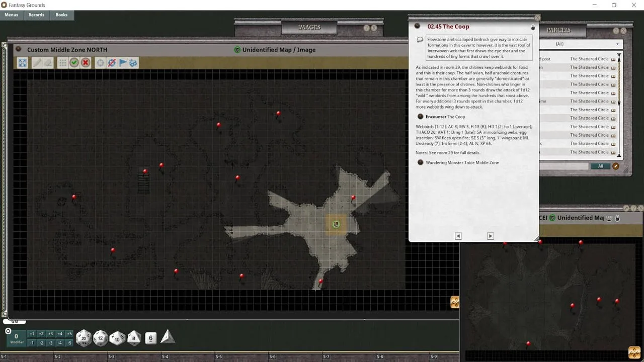The height and width of the screenshot is (362, 644).
Task: Roll the d20 die
Action: [x=84, y=338]
